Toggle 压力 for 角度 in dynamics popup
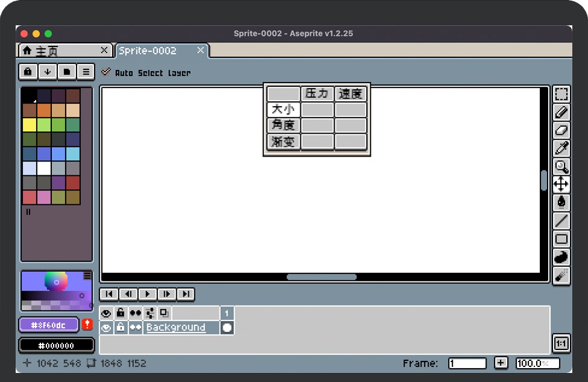 pos(317,125)
